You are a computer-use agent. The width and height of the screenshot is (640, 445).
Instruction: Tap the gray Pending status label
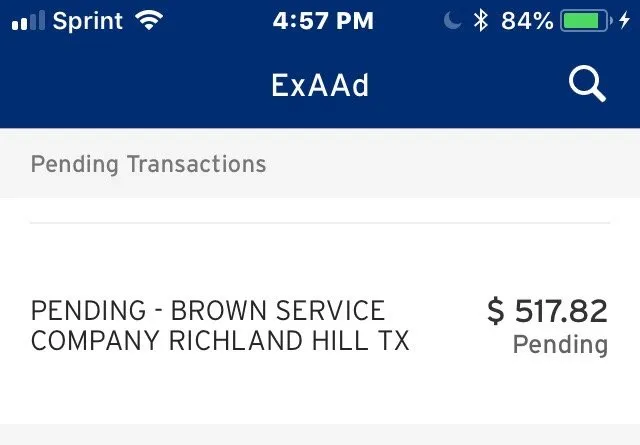pos(559,345)
